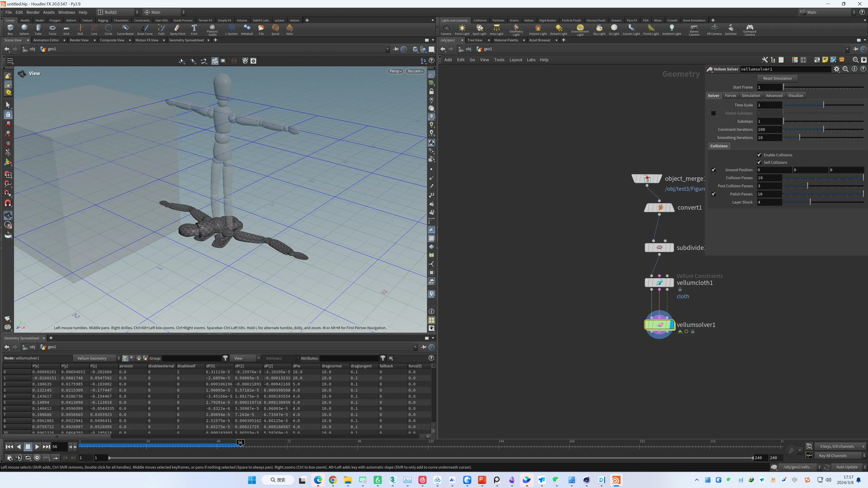
Task: Select the L-System shelf tool
Action: coord(231,30)
